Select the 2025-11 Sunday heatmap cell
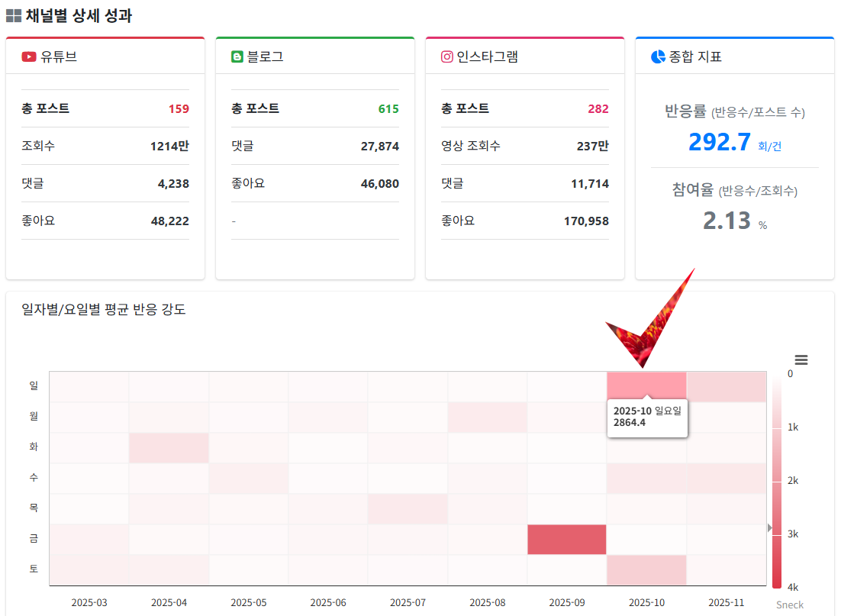 coord(726,387)
